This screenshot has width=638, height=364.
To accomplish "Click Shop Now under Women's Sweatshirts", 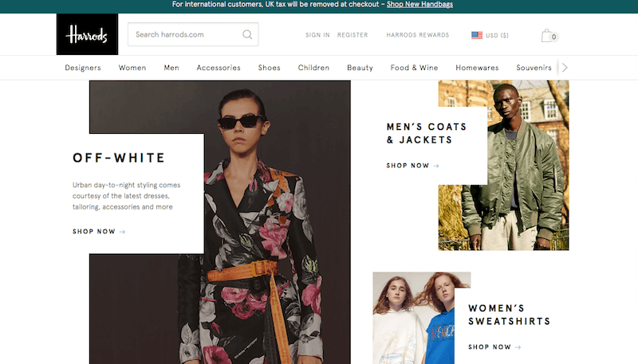I will pos(490,347).
